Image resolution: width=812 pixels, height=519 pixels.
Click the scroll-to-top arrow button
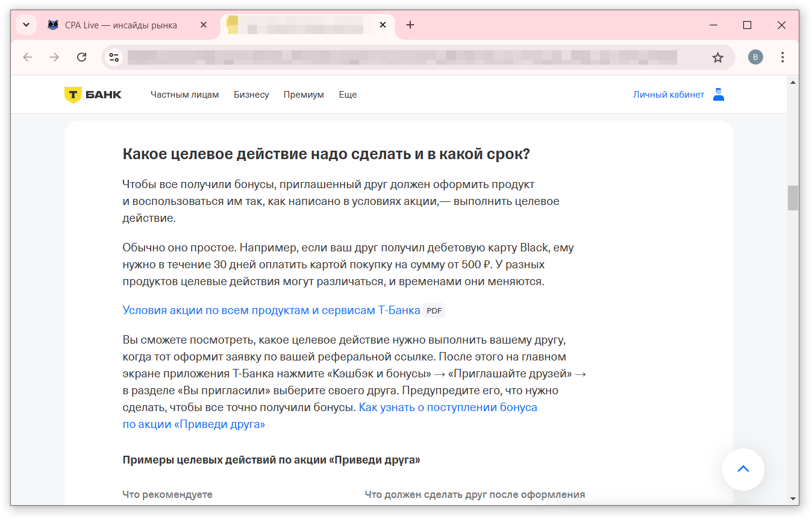(743, 469)
